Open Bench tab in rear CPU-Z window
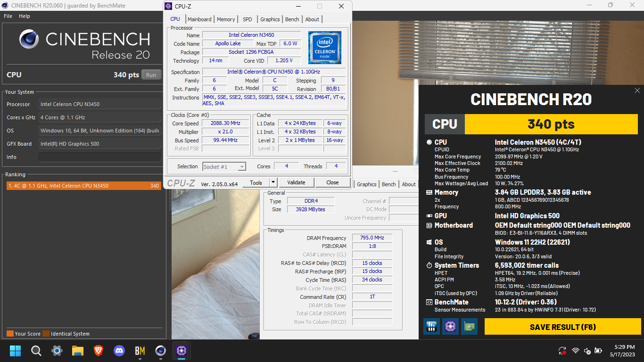The height and width of the screenshot is (362, 644). point(389,184)
